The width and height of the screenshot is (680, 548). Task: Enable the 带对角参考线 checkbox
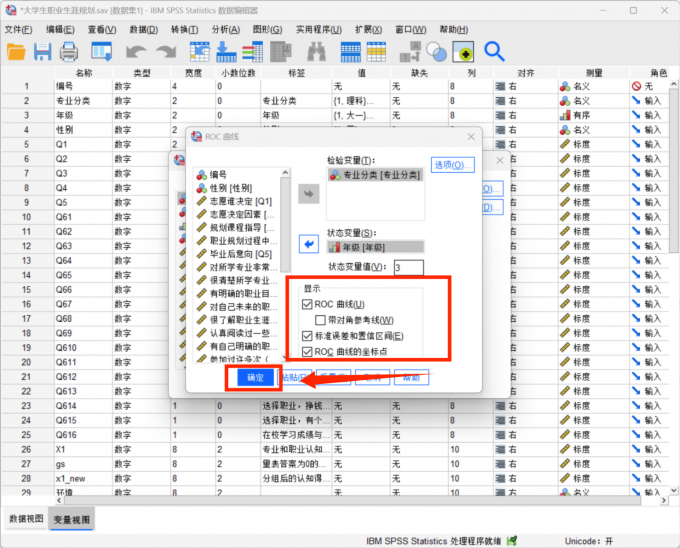click(x=320, y=320)
